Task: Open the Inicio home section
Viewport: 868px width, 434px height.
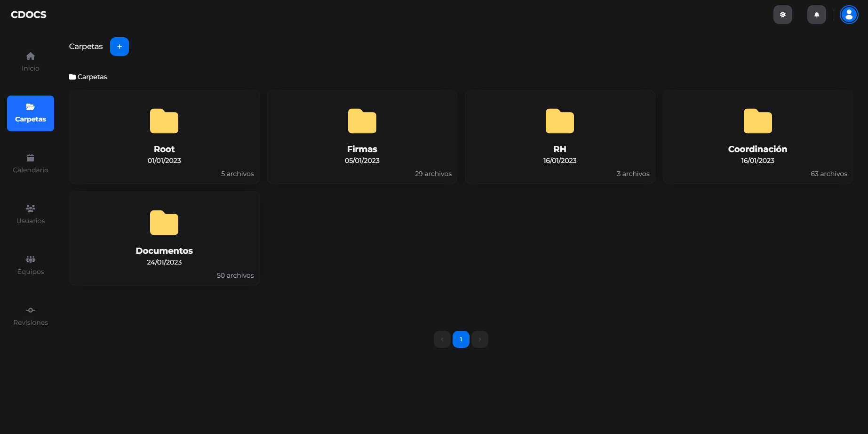Action: pos(30,62)
